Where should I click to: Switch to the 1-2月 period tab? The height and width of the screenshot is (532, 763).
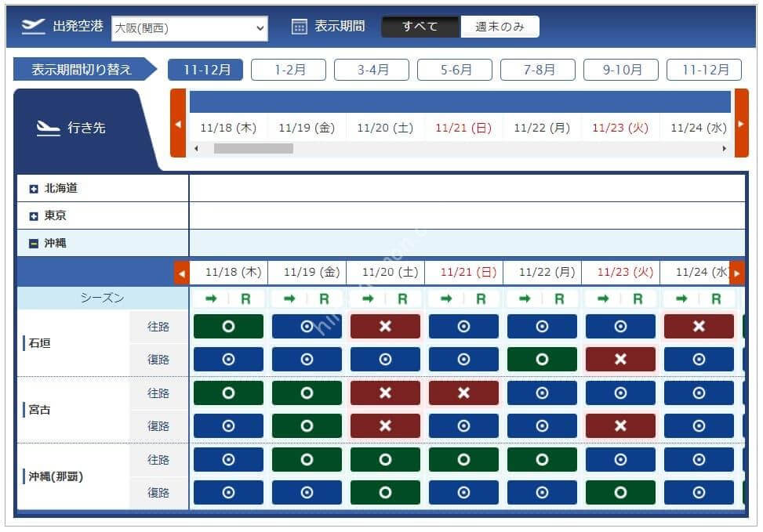(289, 70)
